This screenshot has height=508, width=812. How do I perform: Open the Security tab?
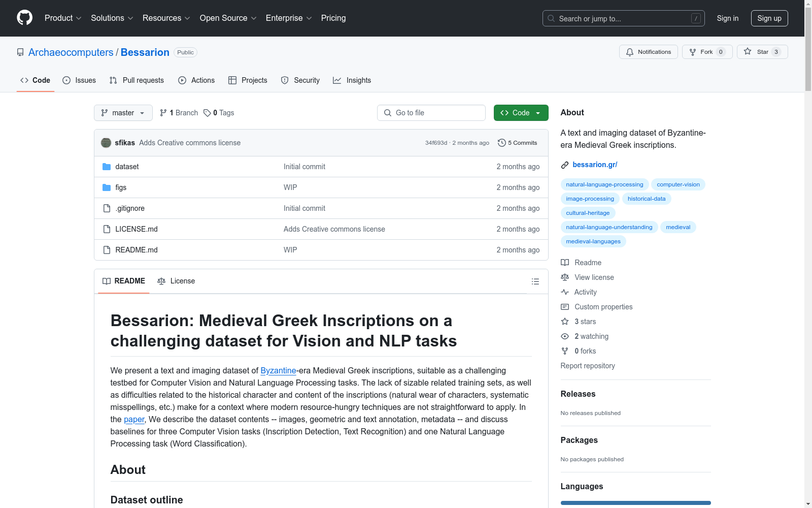(x=300, y=80)
